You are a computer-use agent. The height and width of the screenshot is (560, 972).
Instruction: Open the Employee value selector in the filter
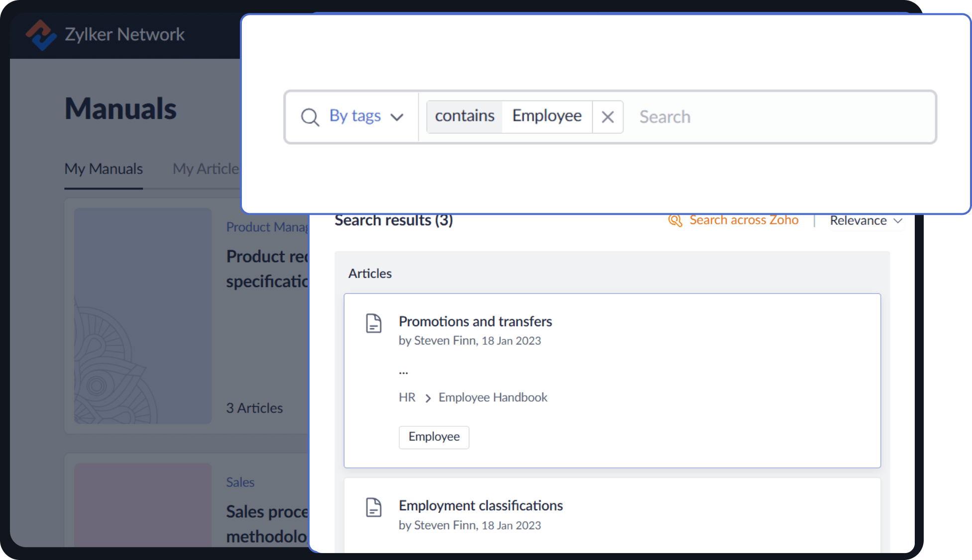tap(546, 116)
